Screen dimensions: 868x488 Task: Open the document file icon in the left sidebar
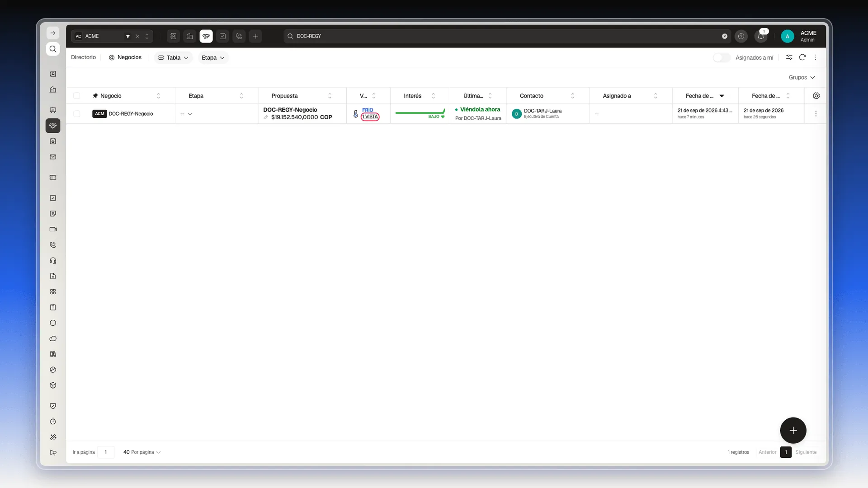tap(53, 276)
